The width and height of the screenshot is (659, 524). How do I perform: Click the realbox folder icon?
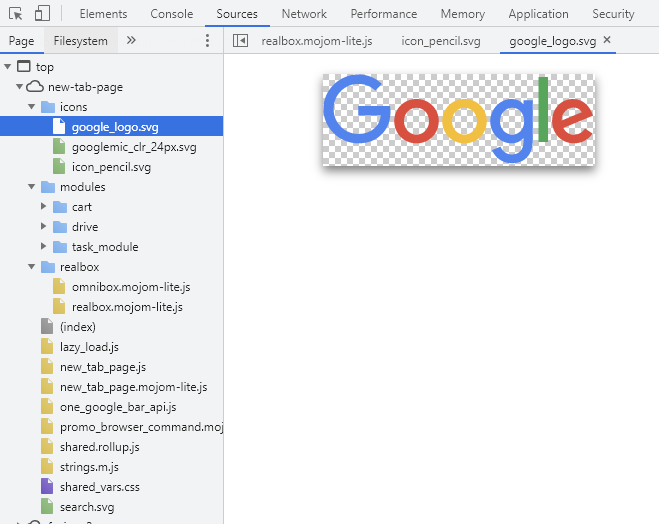click(48, 267)
